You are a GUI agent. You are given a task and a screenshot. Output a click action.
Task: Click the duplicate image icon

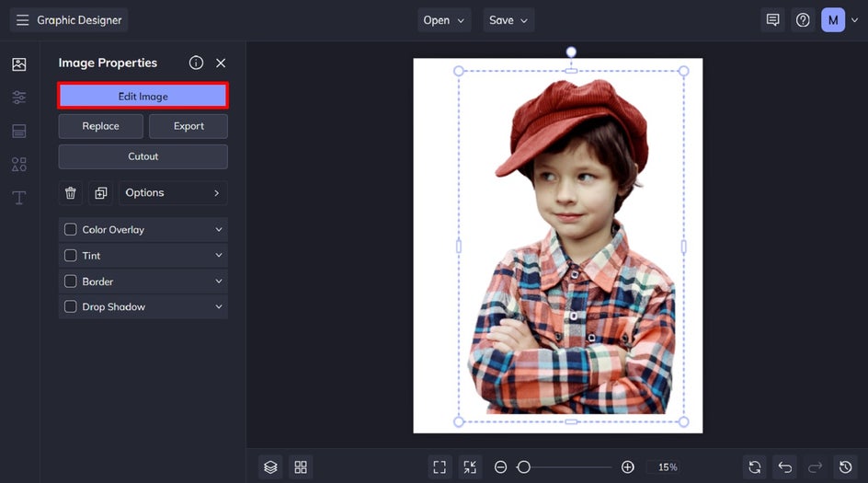click(x=100, y=193)
